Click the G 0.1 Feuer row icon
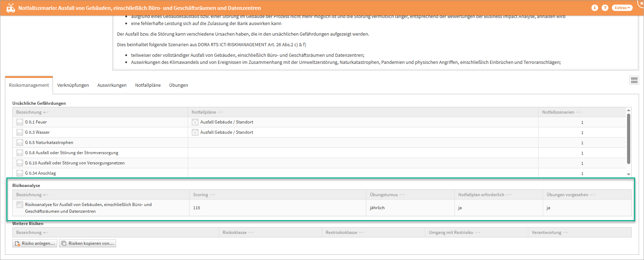644x260 pixels. (x=20, y=122)
